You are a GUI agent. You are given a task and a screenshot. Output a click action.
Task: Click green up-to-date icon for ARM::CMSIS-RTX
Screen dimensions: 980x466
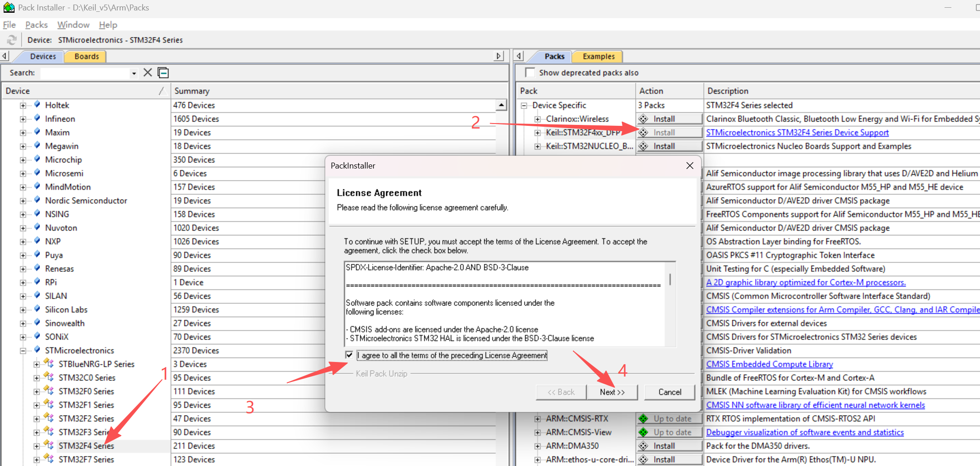(x=643, y=419)
